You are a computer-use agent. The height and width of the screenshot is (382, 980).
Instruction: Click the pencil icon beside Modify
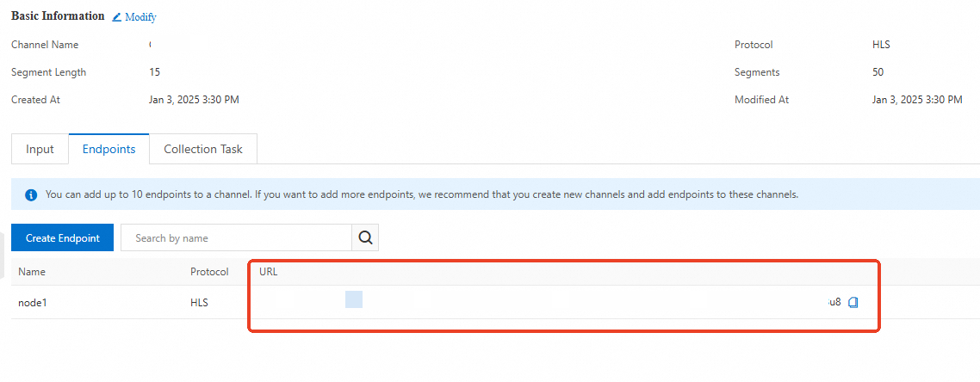(x=117, y=17)
